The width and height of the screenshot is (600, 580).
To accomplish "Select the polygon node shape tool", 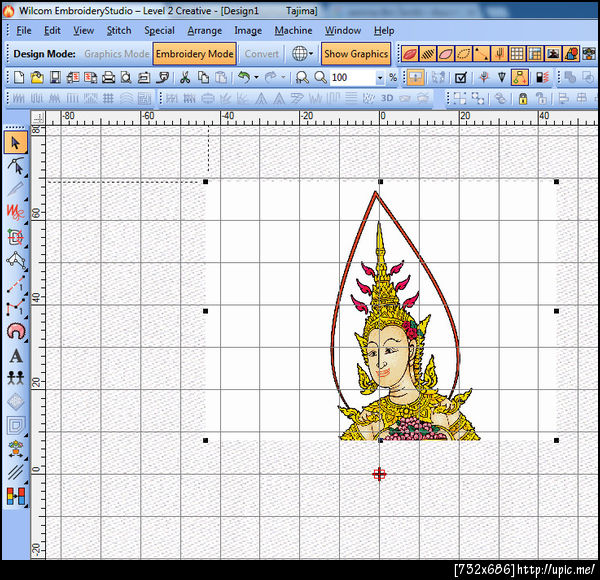I will (15, 261).
